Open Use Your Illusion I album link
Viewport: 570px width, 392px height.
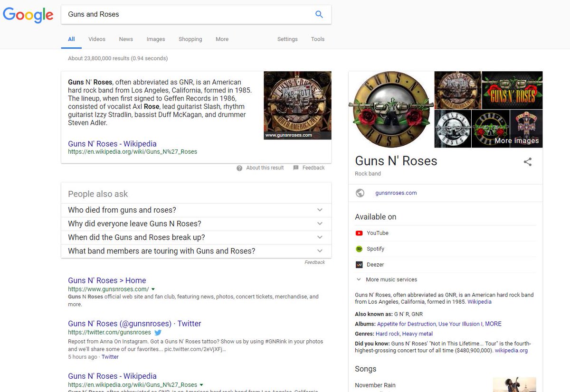[460, 324]
